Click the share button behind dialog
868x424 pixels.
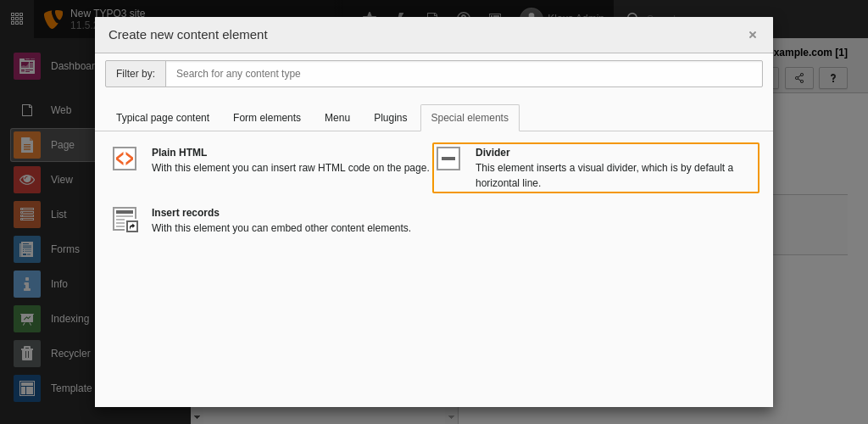point(799,78)
